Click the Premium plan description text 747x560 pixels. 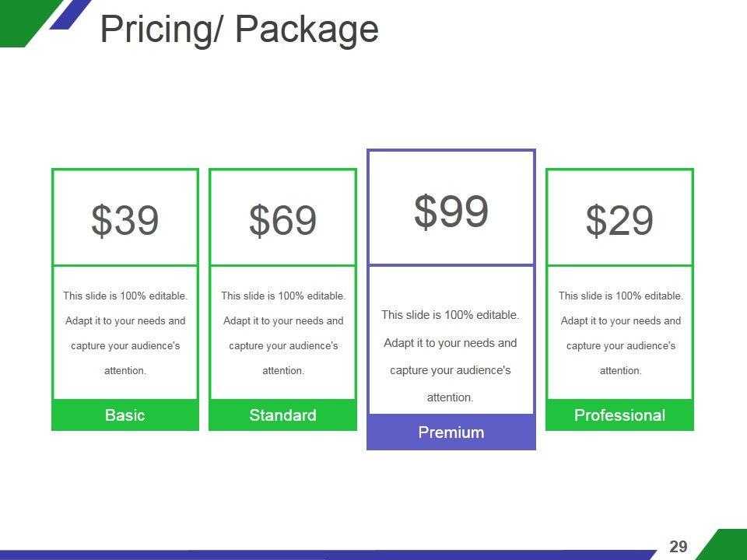[451, 356]
